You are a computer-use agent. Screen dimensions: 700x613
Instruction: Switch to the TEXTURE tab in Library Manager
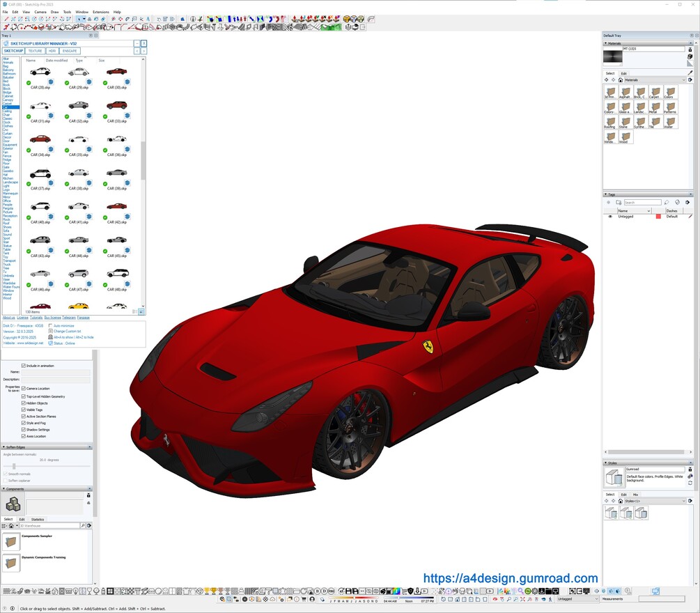click(35, 51)
